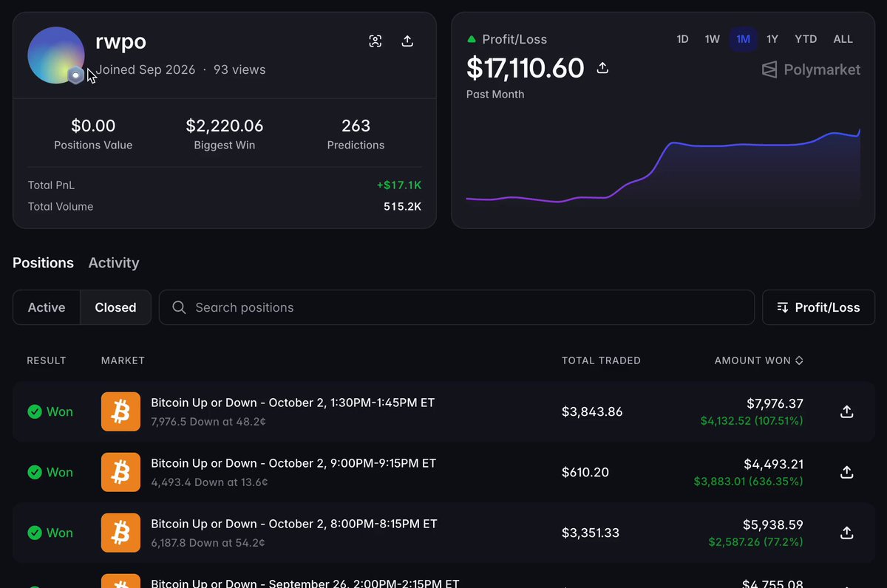The image size is (887, 588).
Task: Select the 1W time range
Action: pos(713,39)
